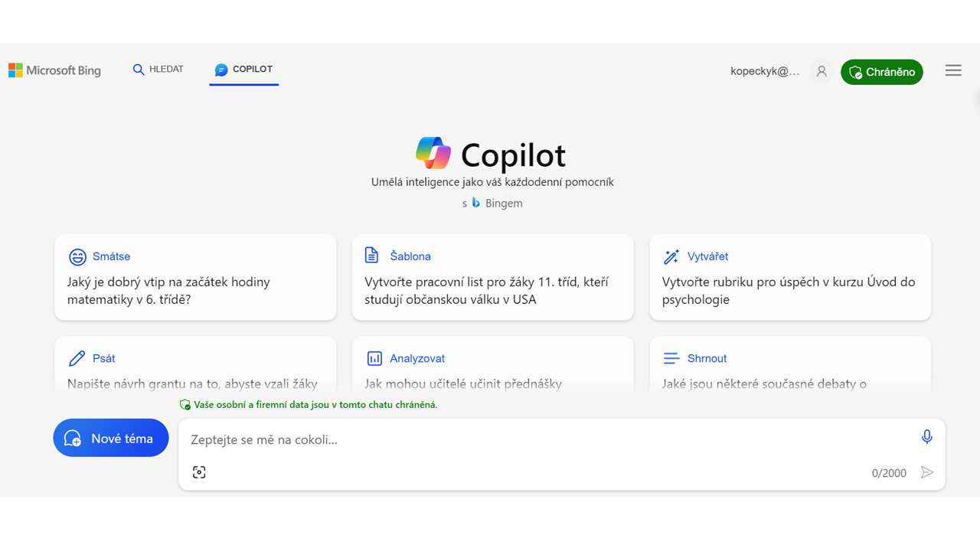Choose the math class joke suggestion card
The width and height of the screenshot is (980, 551).
(195, 277)
